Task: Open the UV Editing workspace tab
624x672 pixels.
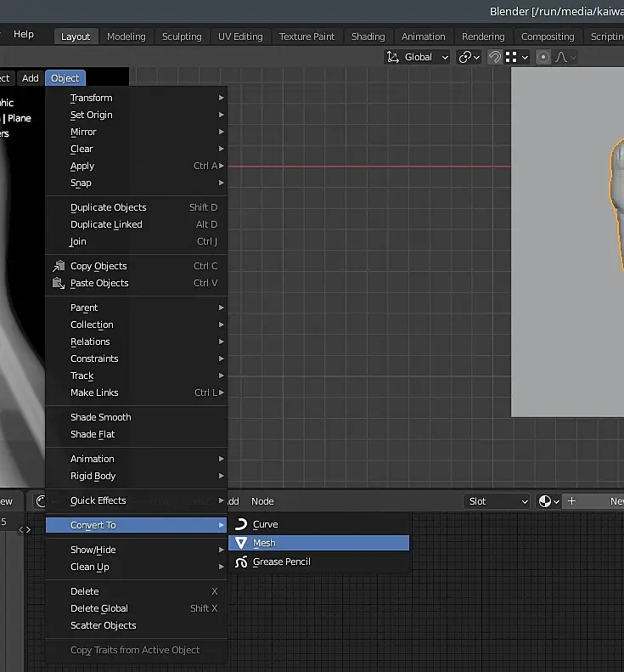Action: click(x=240, y=37)
